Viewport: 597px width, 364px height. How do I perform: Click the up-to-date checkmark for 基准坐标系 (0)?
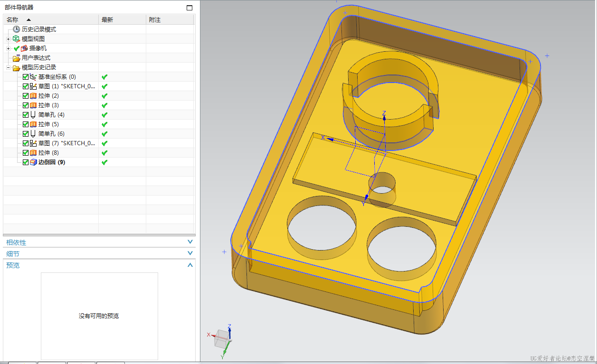pyautogui.click(x=104, y=77)
